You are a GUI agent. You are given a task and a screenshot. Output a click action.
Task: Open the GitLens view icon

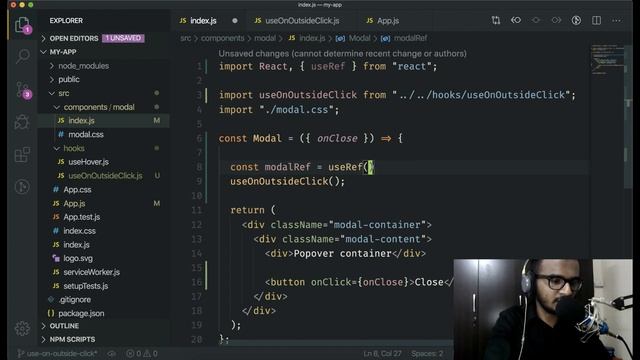(22, 187)
